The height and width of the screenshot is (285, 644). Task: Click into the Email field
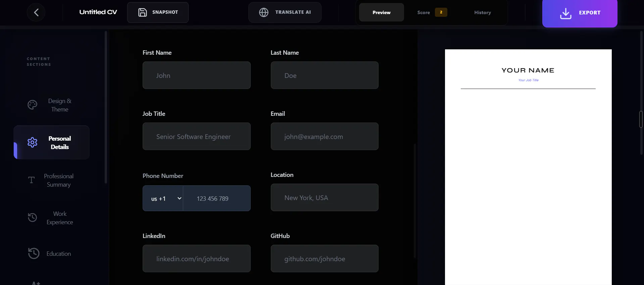click(x=325, y=136)
